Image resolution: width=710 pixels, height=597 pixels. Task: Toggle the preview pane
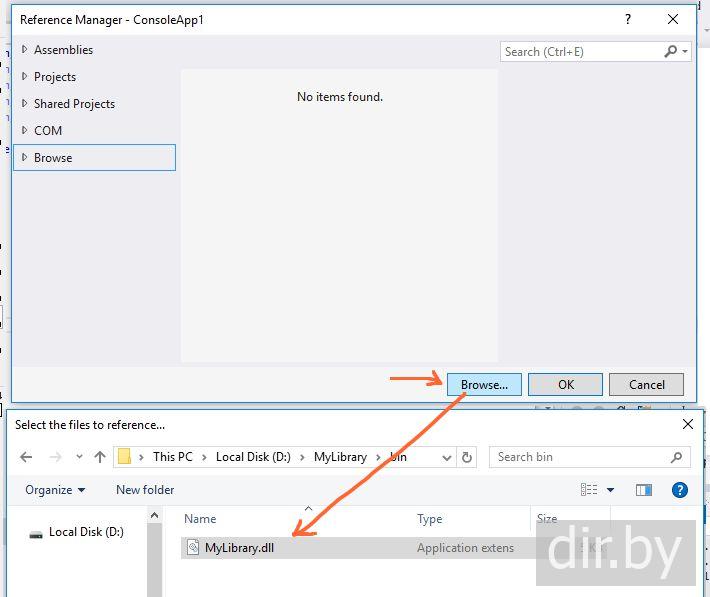(643, 490)
